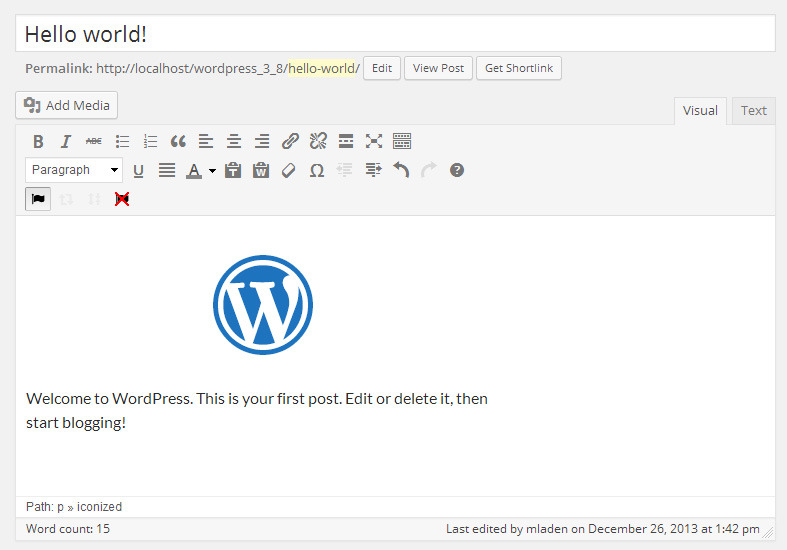Apply strikethrough formatting

pyautogui.click(x=94, y=142)
